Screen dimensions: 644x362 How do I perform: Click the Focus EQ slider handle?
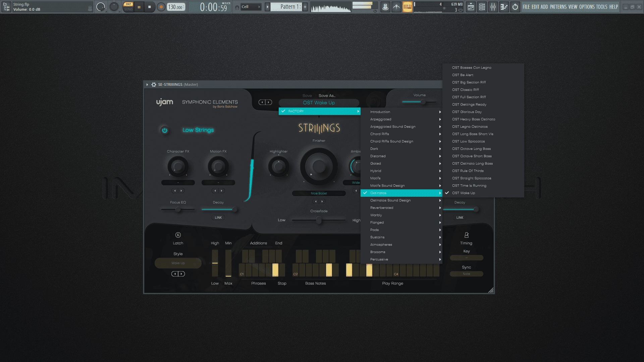click(x=178, y=210)
